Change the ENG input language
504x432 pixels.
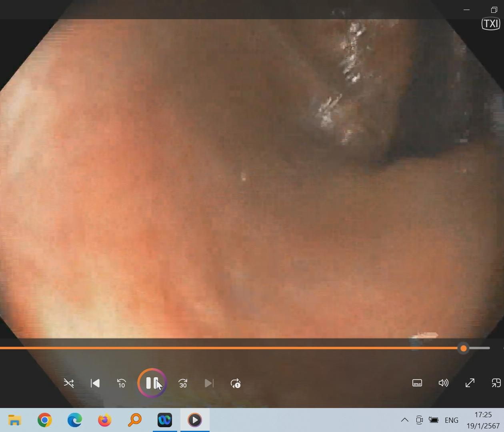[x=452, y=420]
